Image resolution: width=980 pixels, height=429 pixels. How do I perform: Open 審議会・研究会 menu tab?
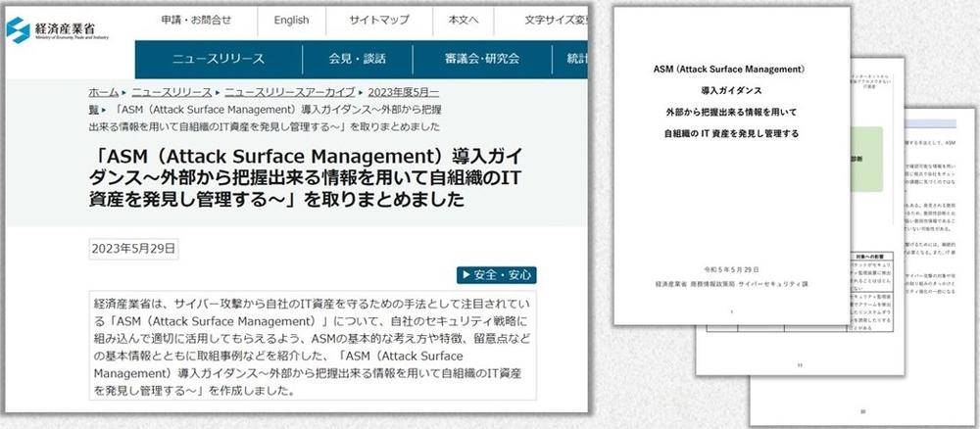click(x=482, y=60)
